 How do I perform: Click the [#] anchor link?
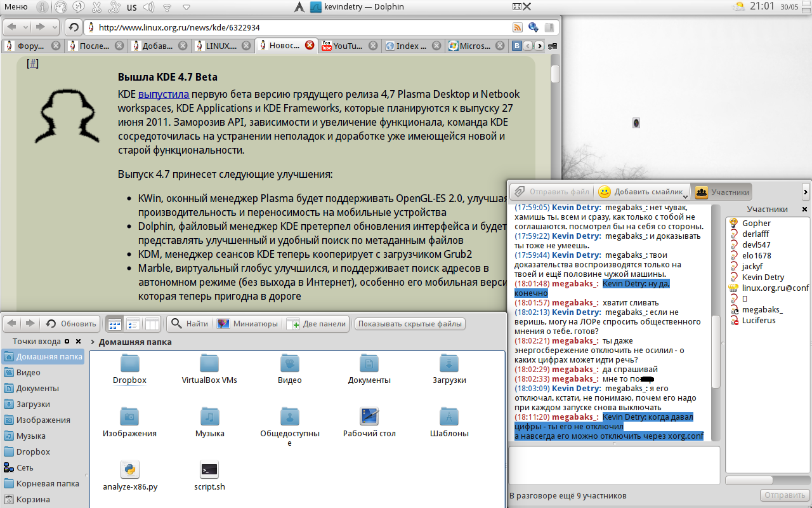pos(32,63)
